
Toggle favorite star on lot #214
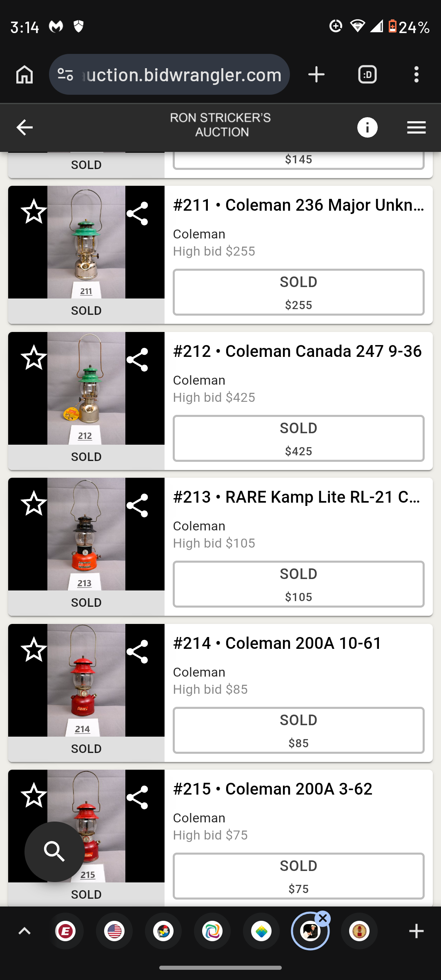34,649
